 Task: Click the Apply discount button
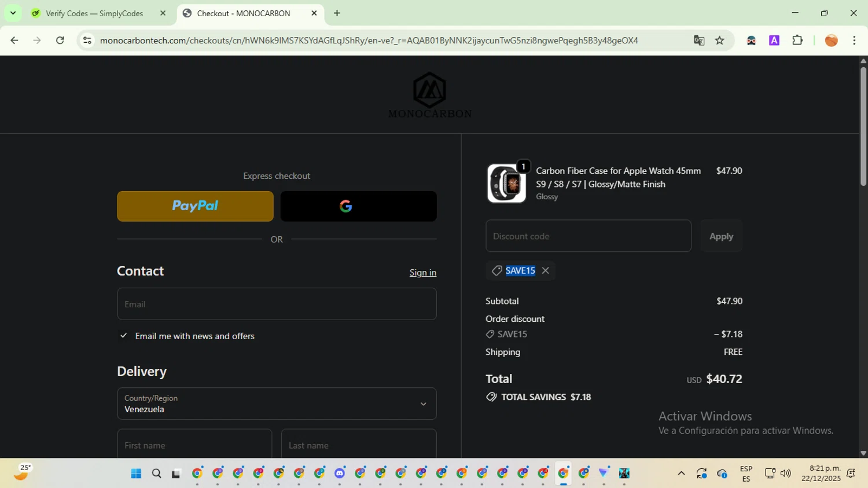pos(721,236)
